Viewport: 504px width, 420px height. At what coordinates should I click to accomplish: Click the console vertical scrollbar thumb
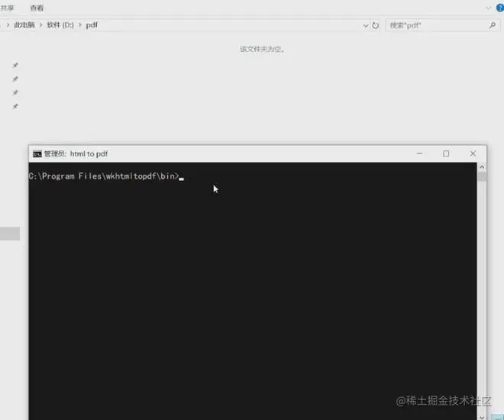482,176
